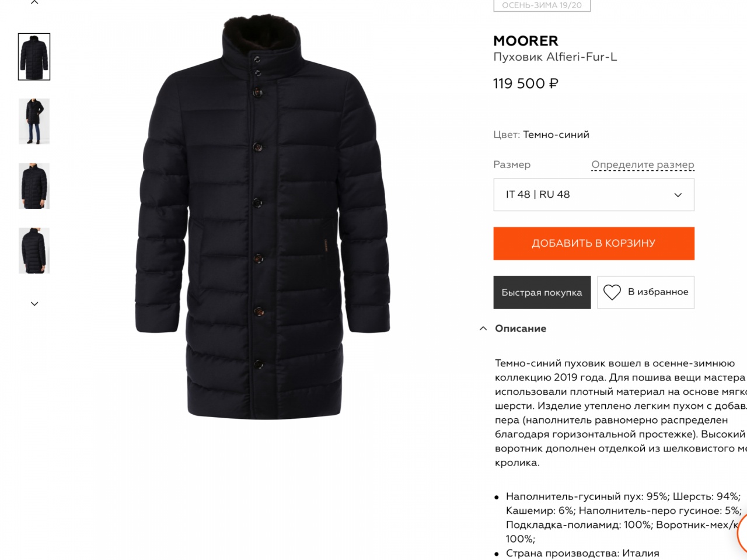This screenshot has height=560, width=747.
Task: Open the Определите размер link
Action: pyautogui.click(x=643, y=164)
